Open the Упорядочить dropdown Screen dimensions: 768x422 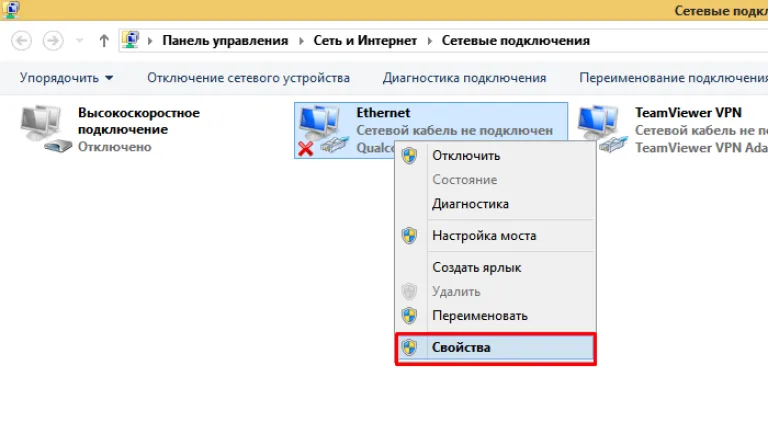[67, 78]
